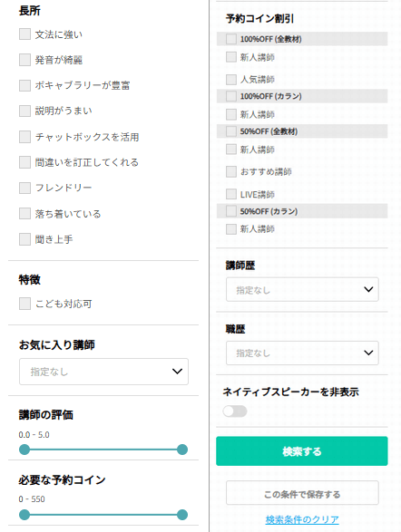
Task: Click the 検索条件のクリア link
Action: click(302, 519)
